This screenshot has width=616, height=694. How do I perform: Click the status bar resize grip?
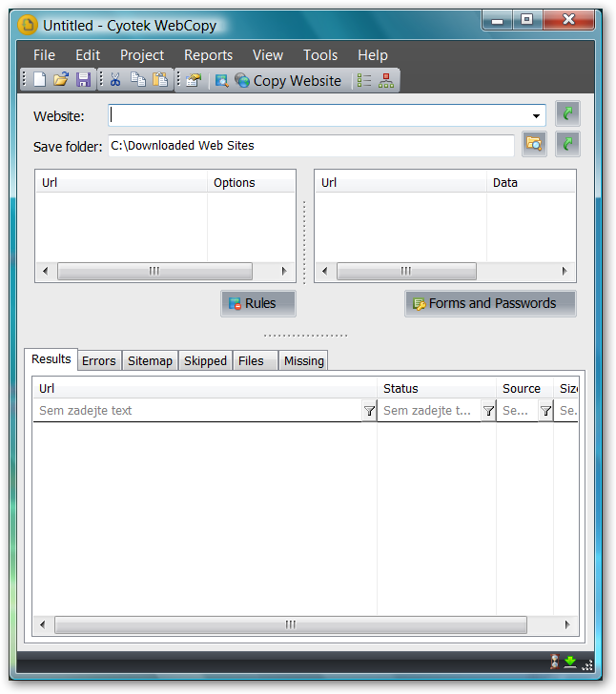[587, 665]
